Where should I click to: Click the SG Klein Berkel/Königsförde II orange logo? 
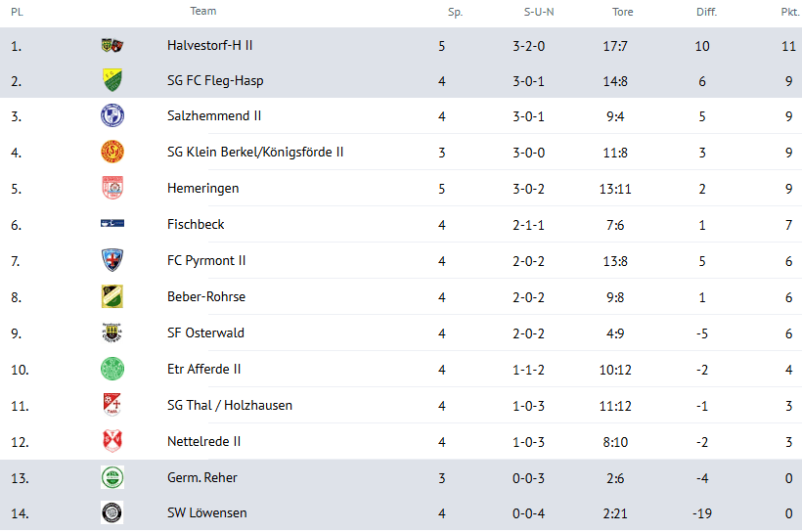(112, 152)
